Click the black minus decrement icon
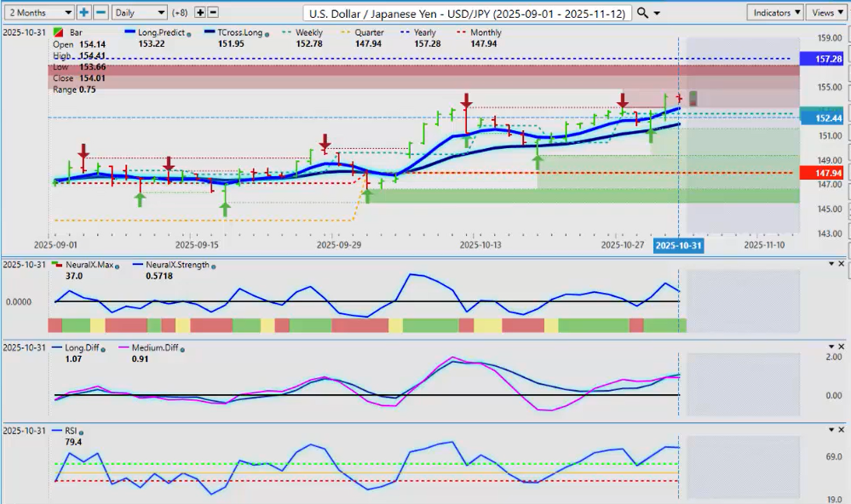The height and width of the screenshot is (504, 851). tap(213, 13)
